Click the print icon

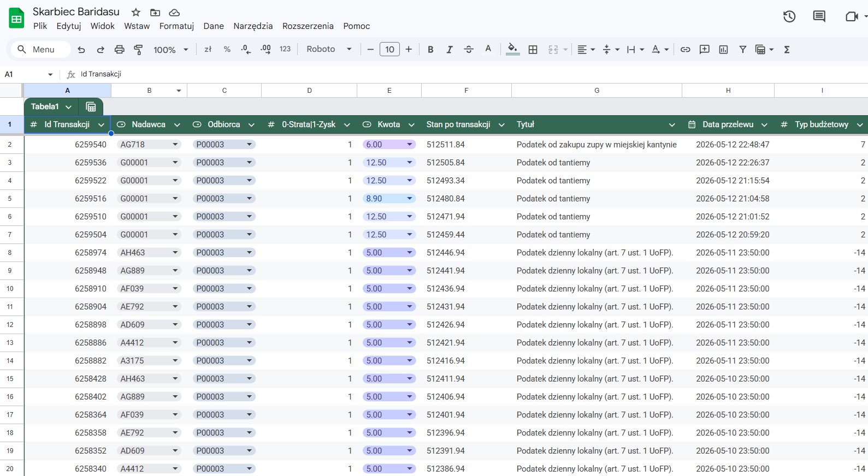[x=119, y=50]
